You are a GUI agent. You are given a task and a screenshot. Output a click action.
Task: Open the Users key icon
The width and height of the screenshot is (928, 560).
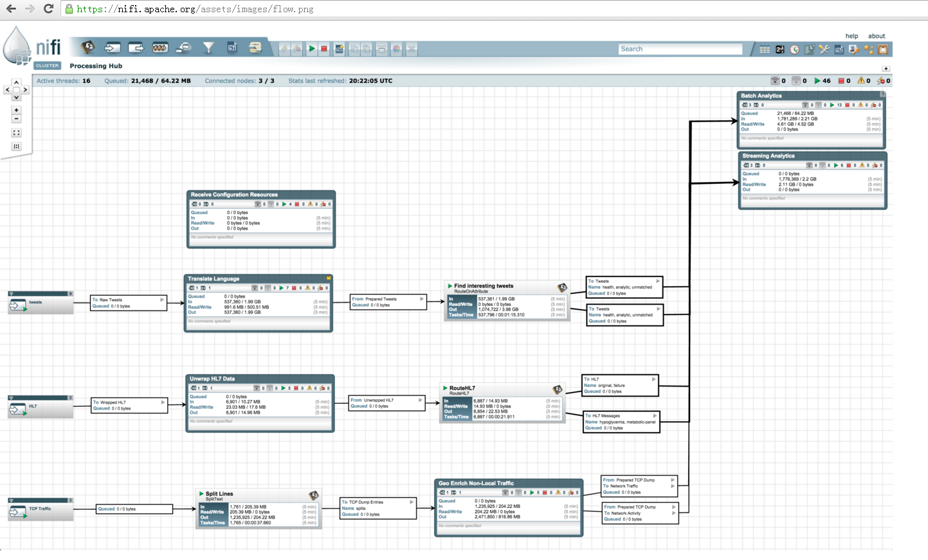(854, 50)
